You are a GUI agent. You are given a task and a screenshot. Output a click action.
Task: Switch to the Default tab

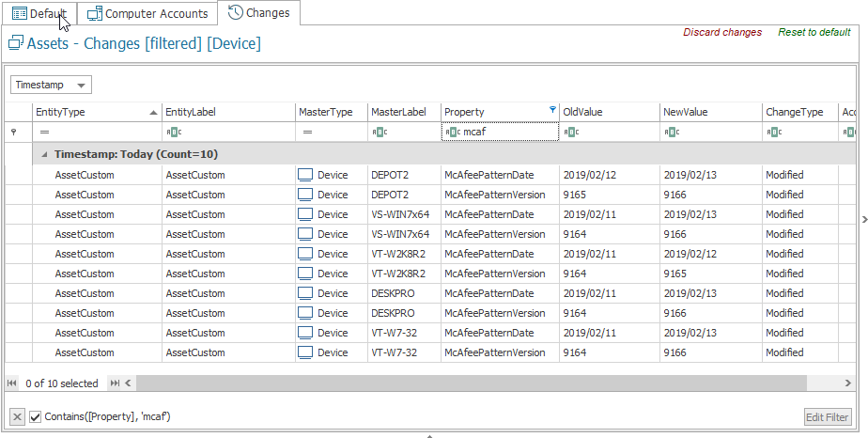(39, 13)
